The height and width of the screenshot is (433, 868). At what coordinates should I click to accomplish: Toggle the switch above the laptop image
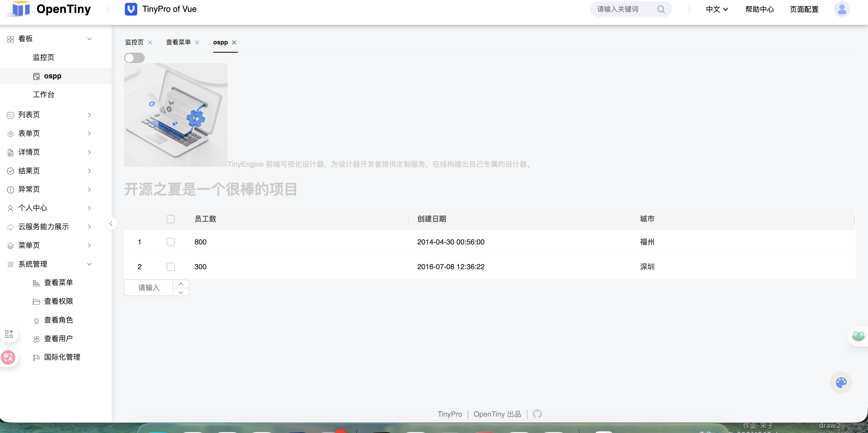pyautogui.click(x=134, y=58)
